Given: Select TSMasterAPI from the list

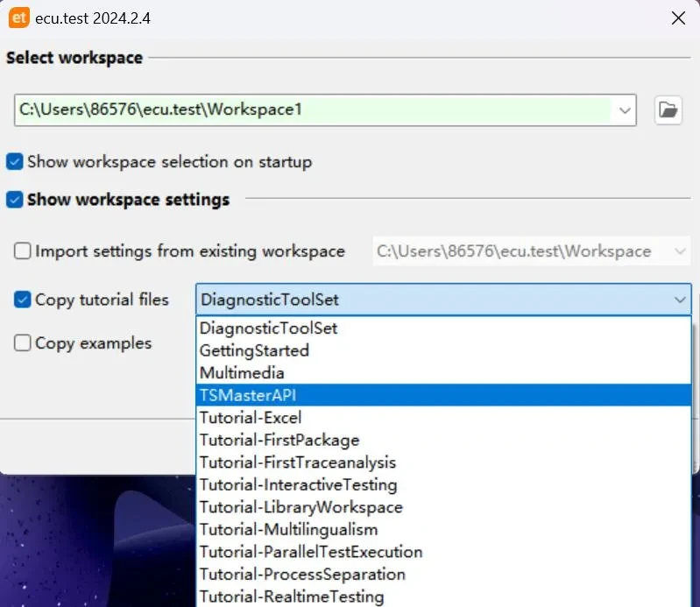Looking at the screenshot, I should pyautogui.click(x=248, y=395).
